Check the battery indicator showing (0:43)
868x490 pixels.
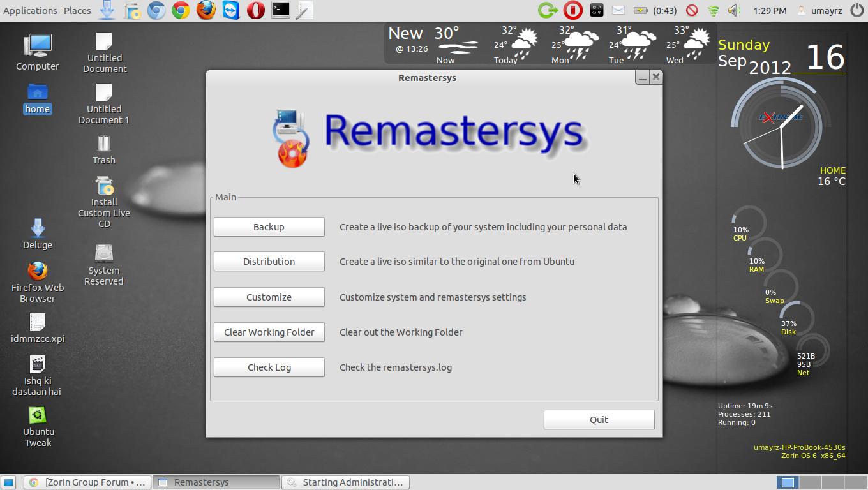coord(655,10)
